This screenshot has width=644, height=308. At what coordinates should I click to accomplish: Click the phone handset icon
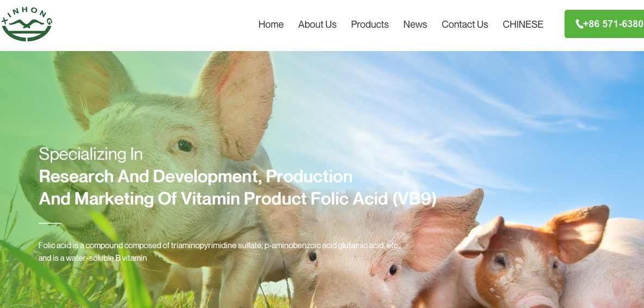pos(579,24)
